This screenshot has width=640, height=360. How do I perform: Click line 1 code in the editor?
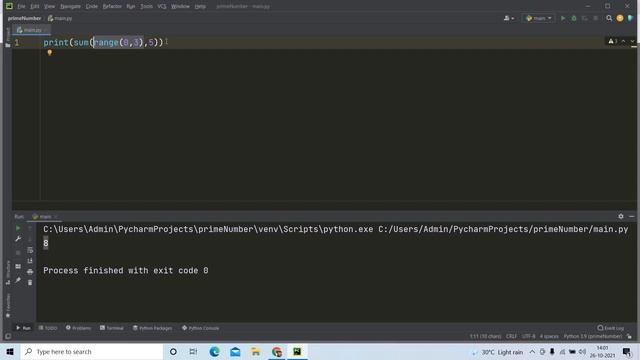103,42
